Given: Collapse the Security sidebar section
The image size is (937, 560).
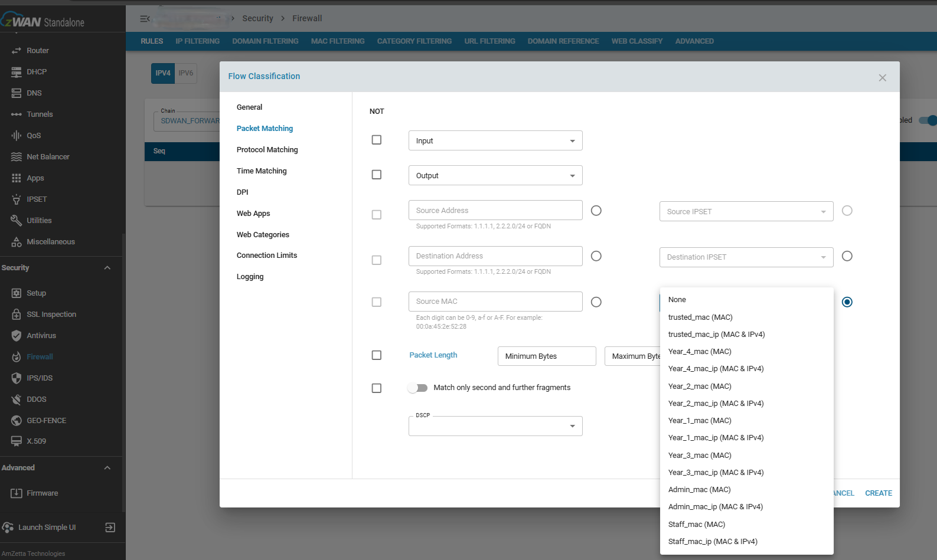Looking at the screenshot, I should pos(107,268).
